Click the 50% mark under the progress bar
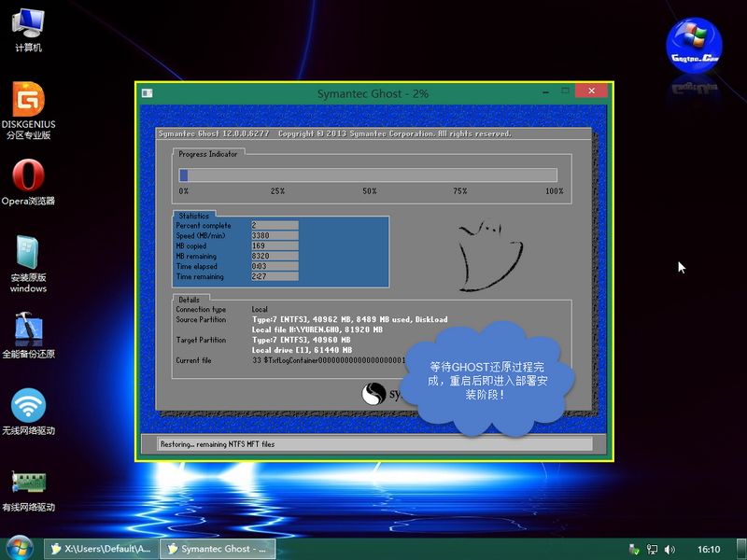Image resolution: width=747 pixels, height=560 pixels. coord(370,191)
